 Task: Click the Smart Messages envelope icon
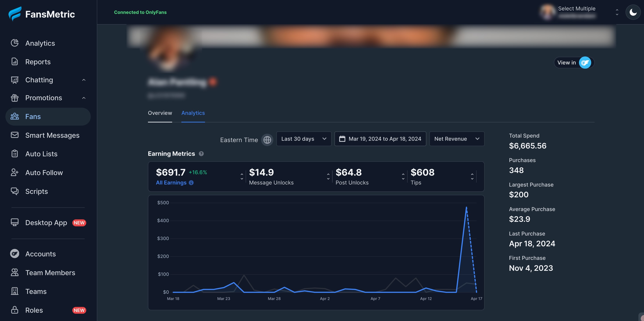14,135
